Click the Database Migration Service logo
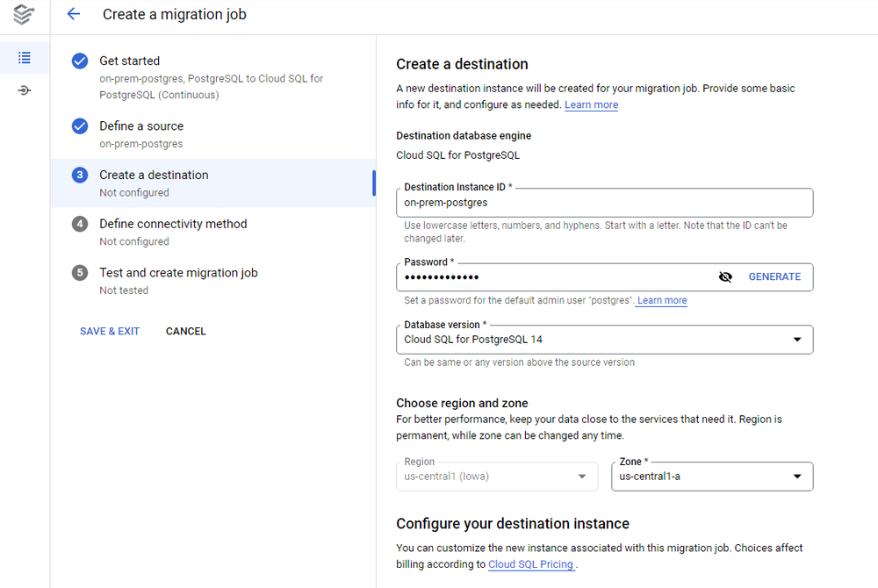The width and height of the screenshot is (878, 588). click(25, 15)
